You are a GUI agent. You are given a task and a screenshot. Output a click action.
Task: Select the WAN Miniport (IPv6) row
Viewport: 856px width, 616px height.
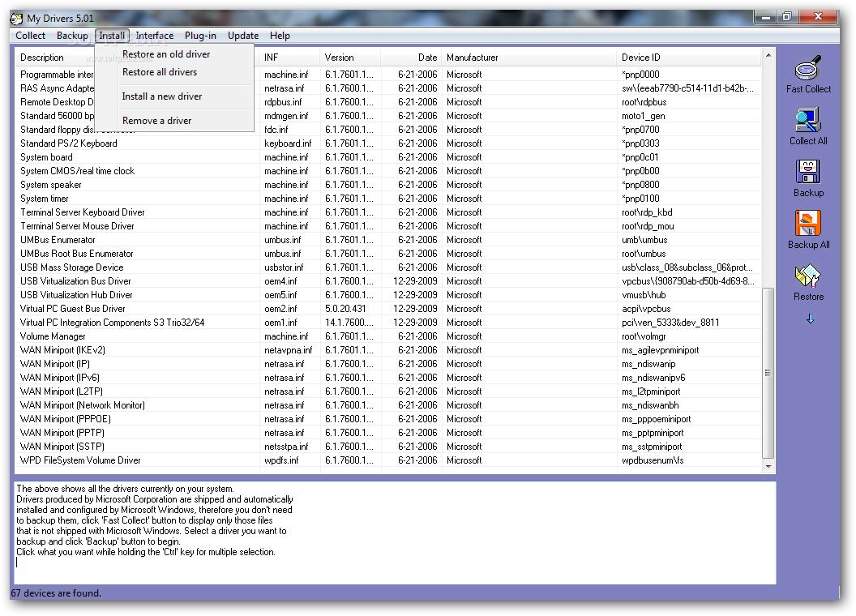[388, 378]
